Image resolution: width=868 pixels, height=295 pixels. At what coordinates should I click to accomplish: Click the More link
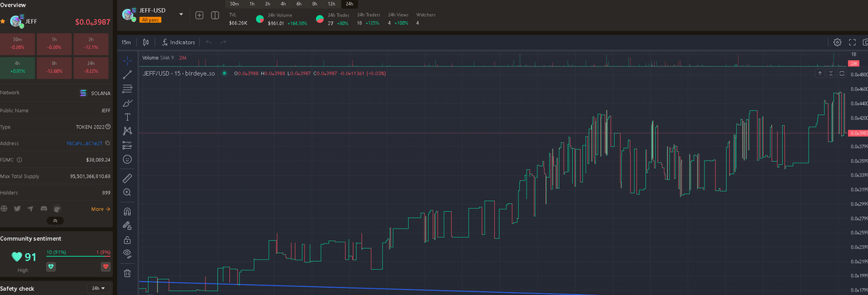pos(101,209)
